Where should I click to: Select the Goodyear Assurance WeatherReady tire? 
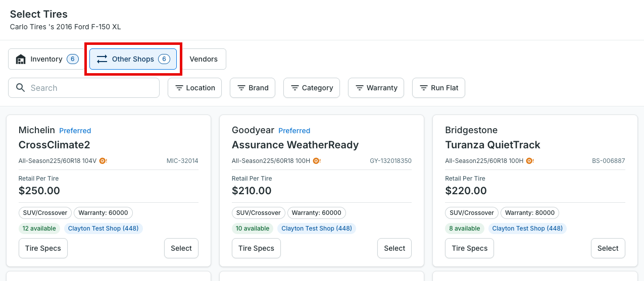(394, 248)
